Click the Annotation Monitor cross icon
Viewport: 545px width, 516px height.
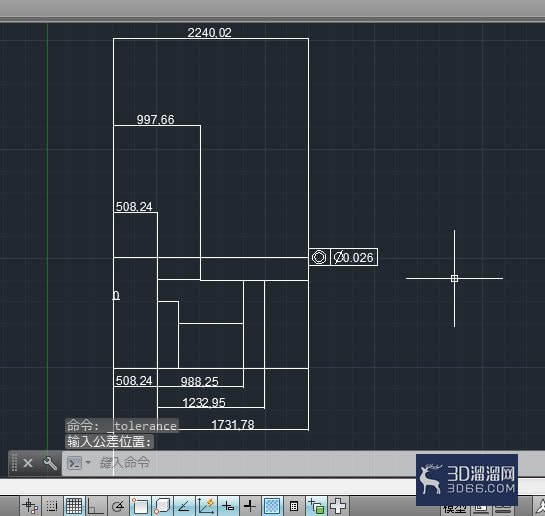click(x=338, y=506)
